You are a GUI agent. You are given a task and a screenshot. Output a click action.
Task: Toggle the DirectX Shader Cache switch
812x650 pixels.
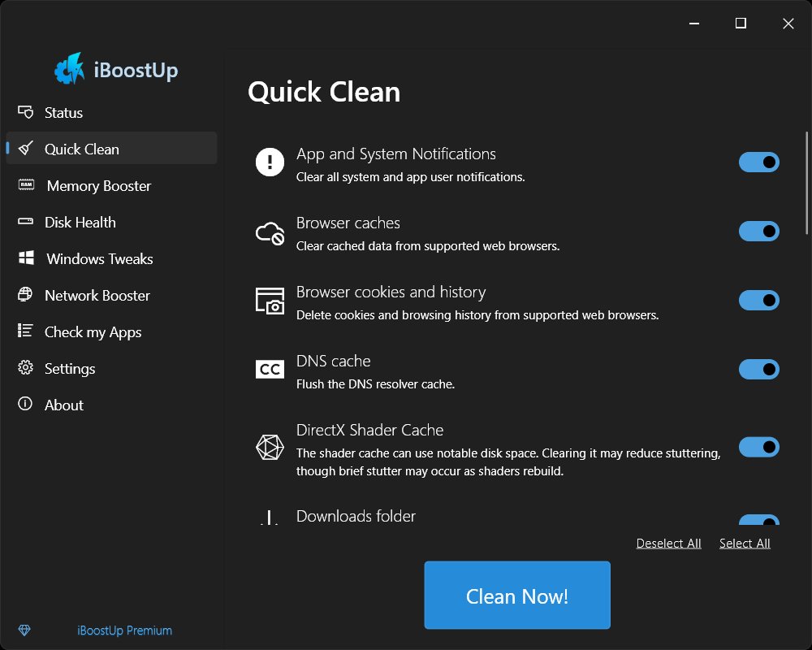pos(758,447)
